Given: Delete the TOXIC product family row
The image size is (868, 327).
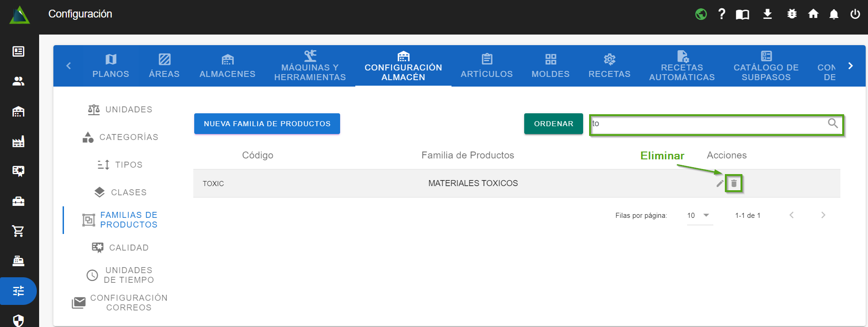Looking at the screenshot, I should pyautogui.click(x=734, y=183).
